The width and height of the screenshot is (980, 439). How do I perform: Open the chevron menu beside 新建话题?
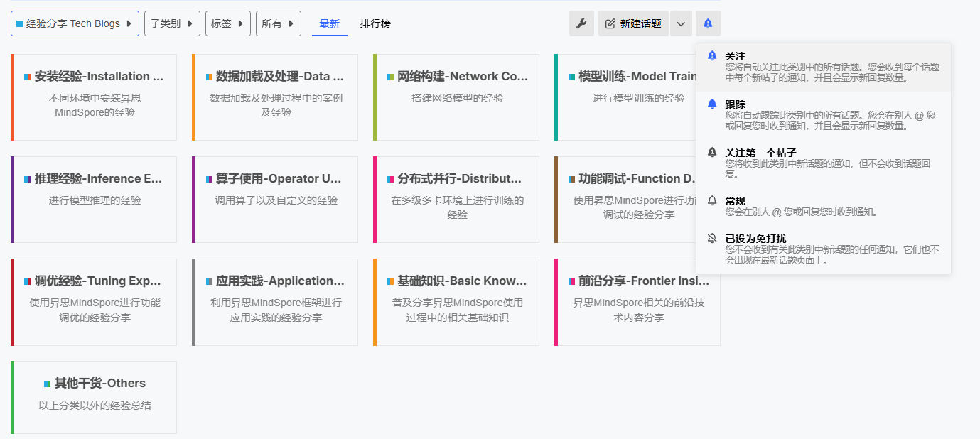click(681, 23)
